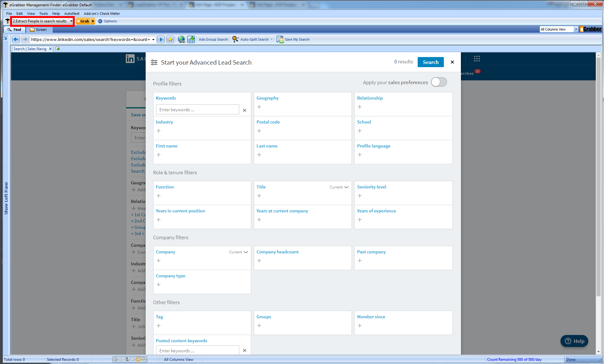Open the All Columns View dropdown
This screenshot has width=604, height=364.
(x=576, y=29)
